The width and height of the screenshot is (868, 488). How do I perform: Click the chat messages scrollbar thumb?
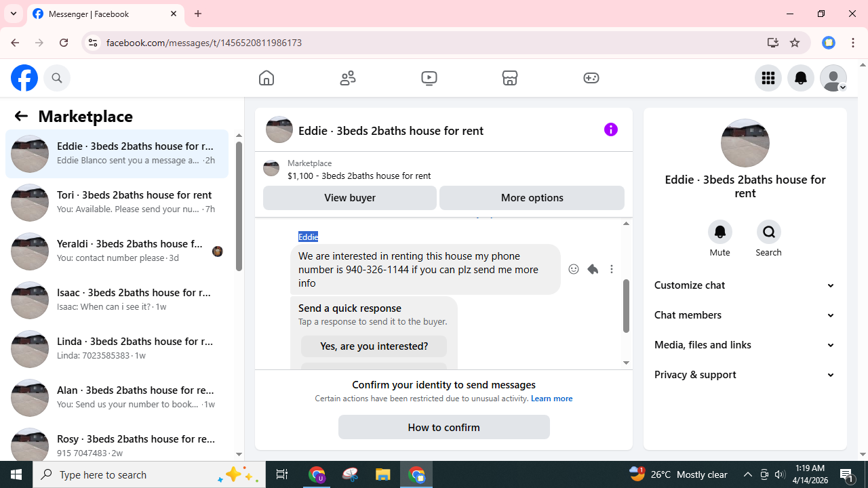[626, 306]
